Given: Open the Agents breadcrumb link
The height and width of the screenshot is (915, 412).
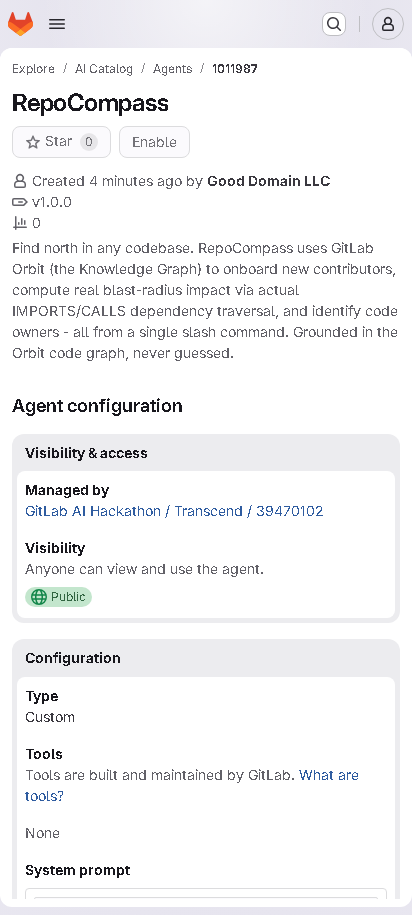Looking at the screenshot, I should [x=173, y=69].
